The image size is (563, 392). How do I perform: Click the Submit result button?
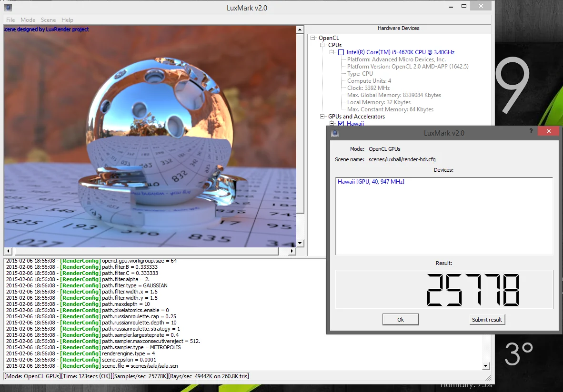(487, 320)
